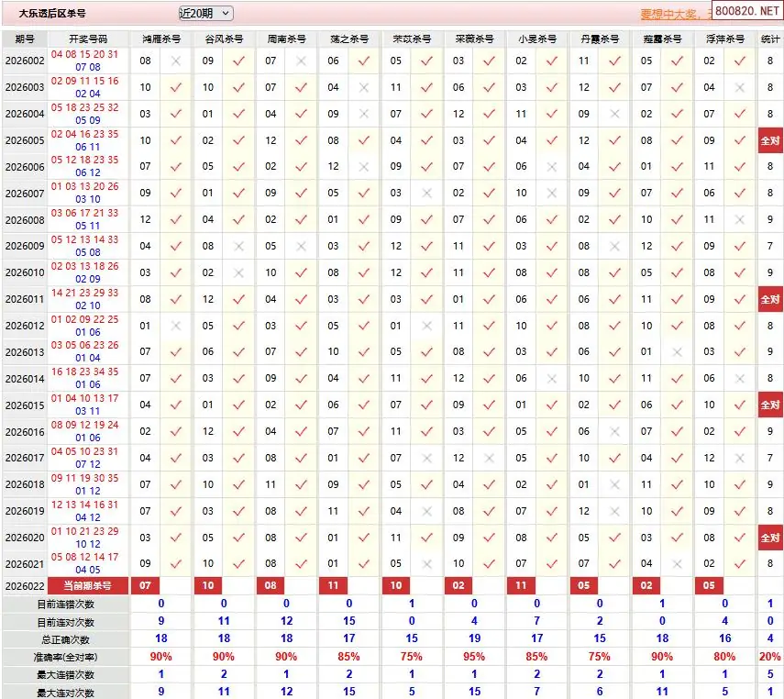Select the red 全对 badge in row 2026020
The height and width of the screenshot is (699, 784).
pos(769,538)
